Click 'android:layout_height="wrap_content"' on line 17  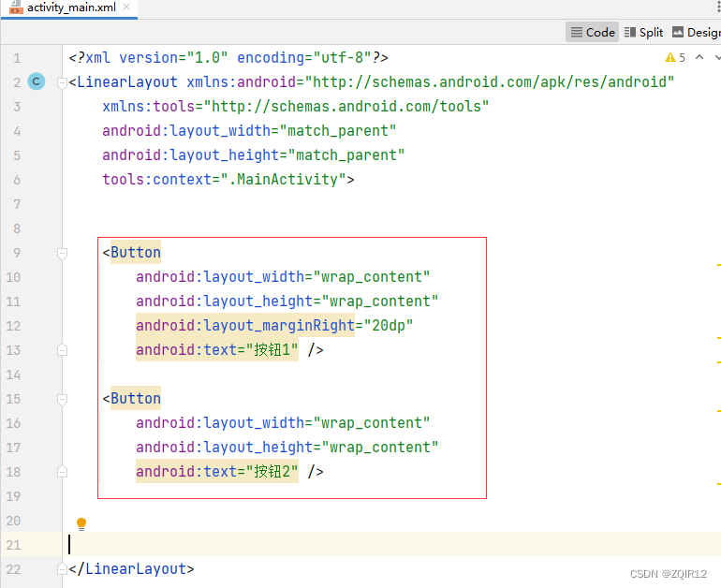tap(287, 448)
